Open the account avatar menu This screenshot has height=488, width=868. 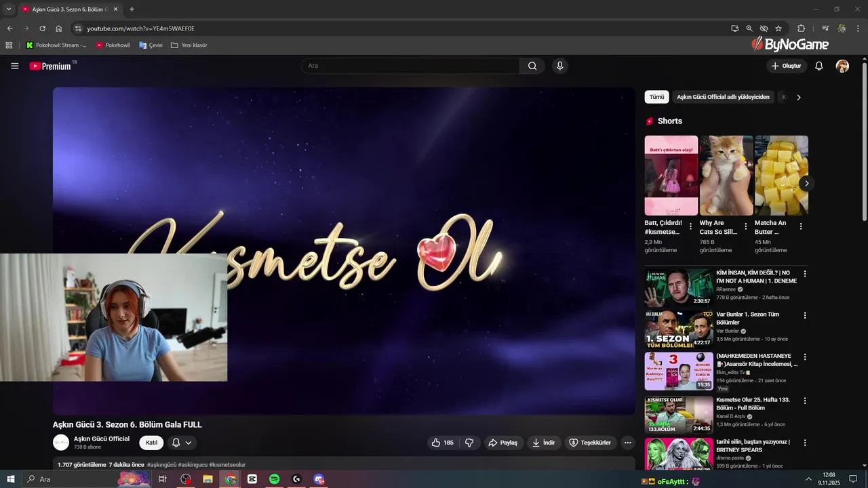(x=842, y=66)
